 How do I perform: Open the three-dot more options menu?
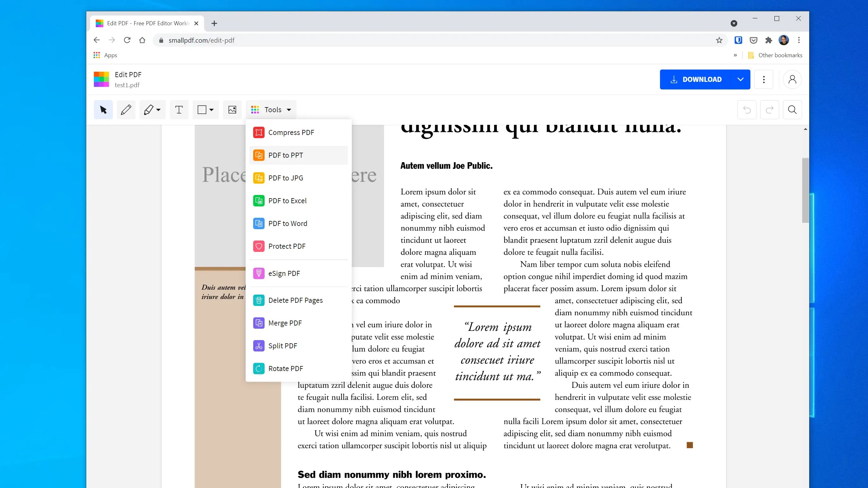764,80
